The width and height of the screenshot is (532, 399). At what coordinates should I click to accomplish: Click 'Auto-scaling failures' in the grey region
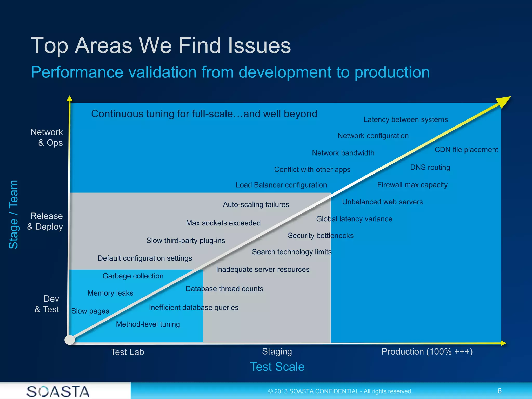pyautogui.click(x=256, y=204)
